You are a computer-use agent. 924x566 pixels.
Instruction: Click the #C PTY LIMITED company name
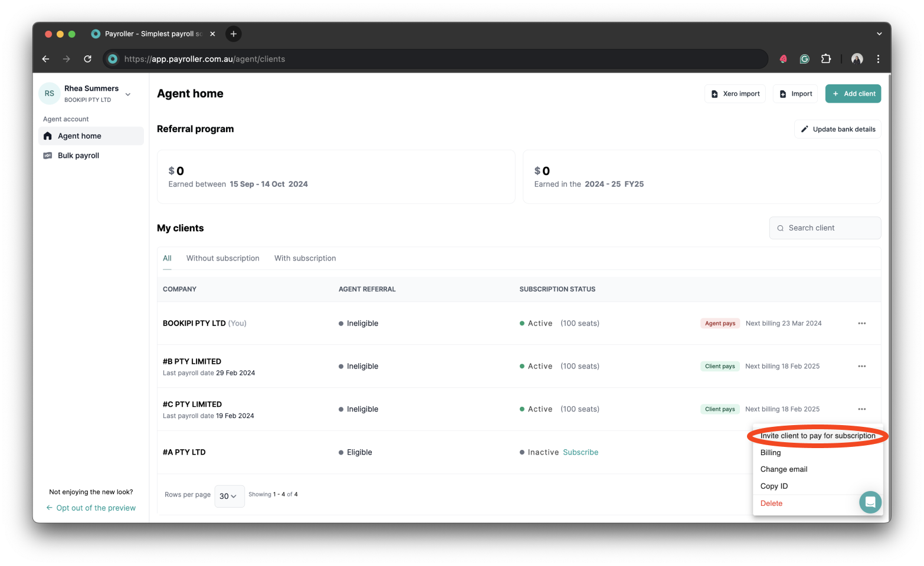192,404
